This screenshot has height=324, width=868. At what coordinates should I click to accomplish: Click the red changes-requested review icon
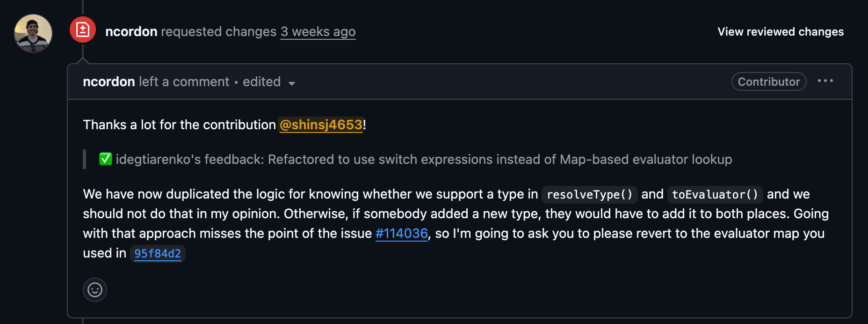(x=83, y=30)
